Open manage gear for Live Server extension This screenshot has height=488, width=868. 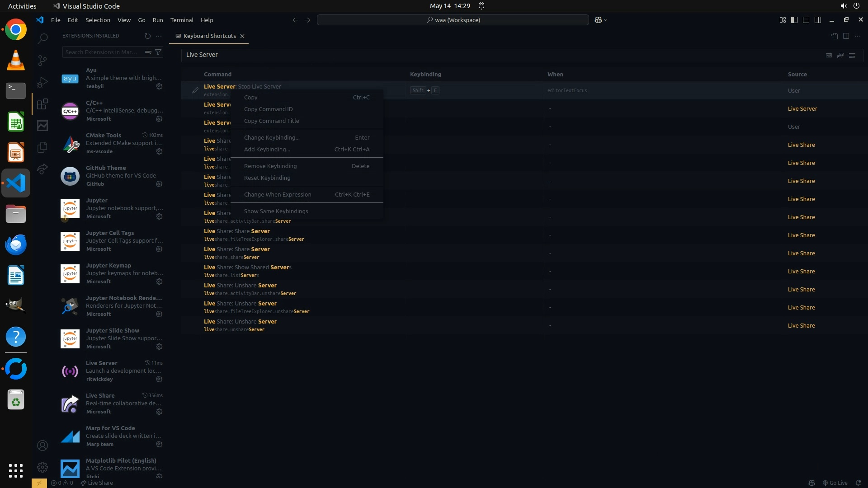[159, 379]
